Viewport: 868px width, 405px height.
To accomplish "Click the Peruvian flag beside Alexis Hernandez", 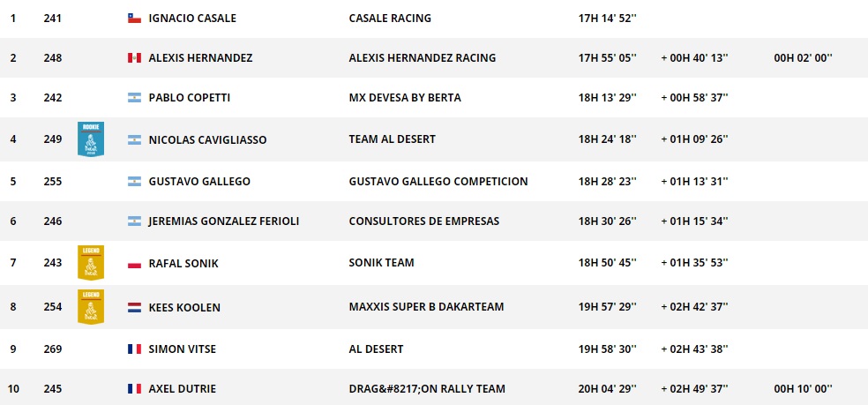I will [134, 58].
